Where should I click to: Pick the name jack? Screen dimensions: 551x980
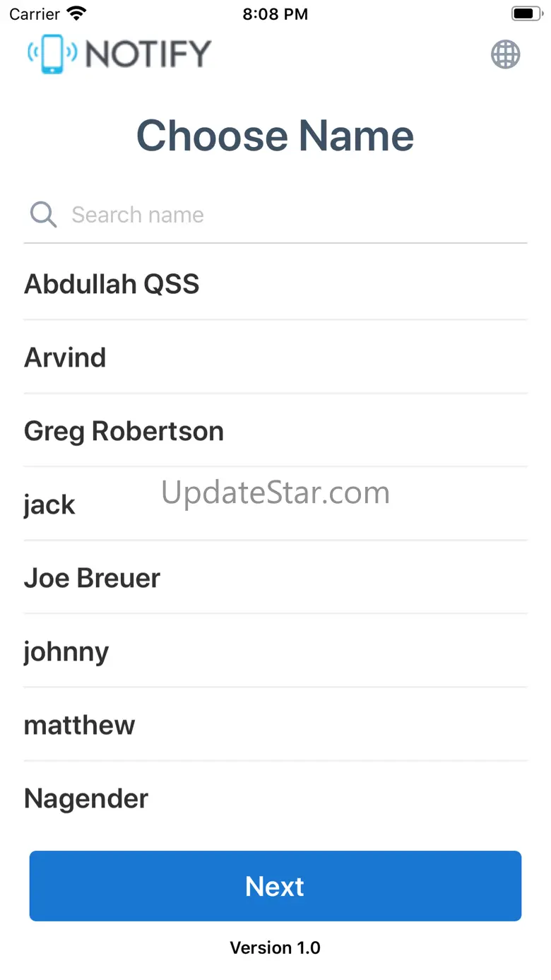click(x=275, y=504)
